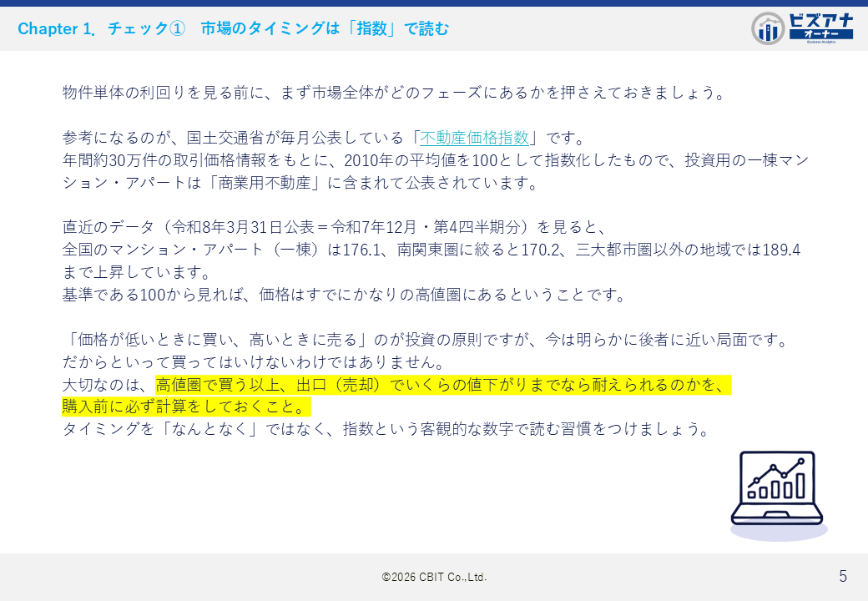Click the line starting タイミングを「なんとなく」
This screenshot has width=868, height=601.
coord(386,429)
